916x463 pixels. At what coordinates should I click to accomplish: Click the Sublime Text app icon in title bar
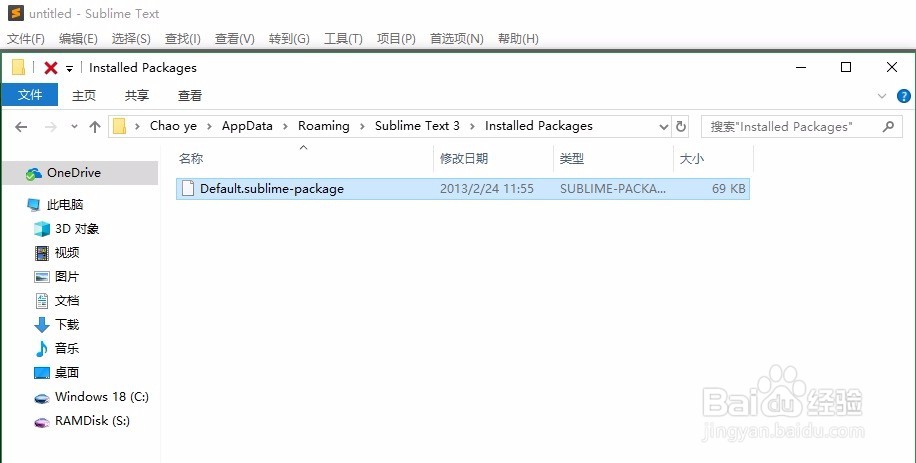click(x=16, y=13)
